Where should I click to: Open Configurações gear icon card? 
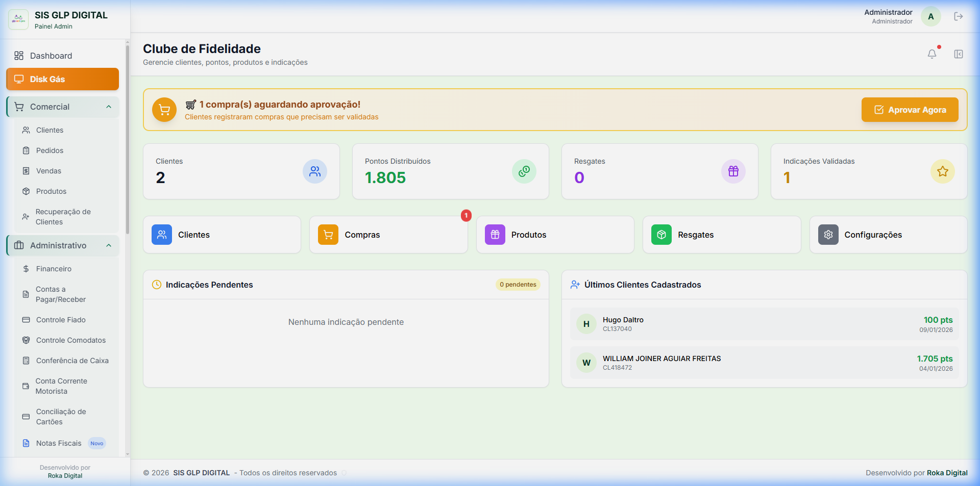point(888,235)
